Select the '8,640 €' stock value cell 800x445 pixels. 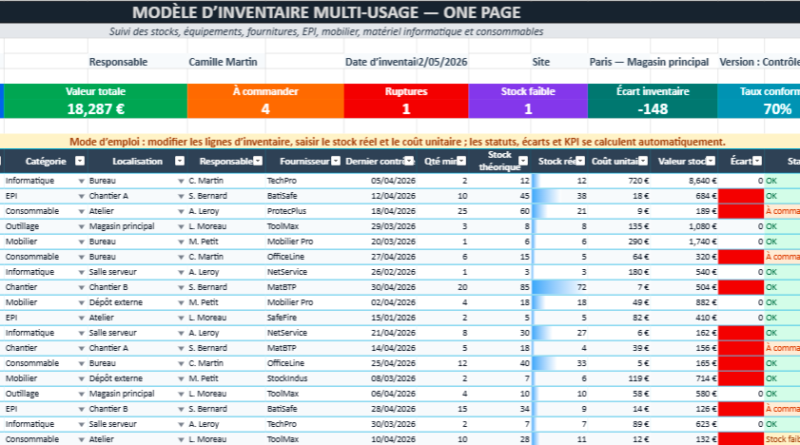click(x=684, y=181)
